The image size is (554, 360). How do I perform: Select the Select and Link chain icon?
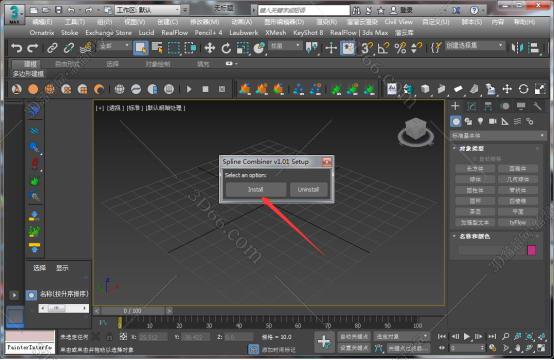click(x=52, y=48)
